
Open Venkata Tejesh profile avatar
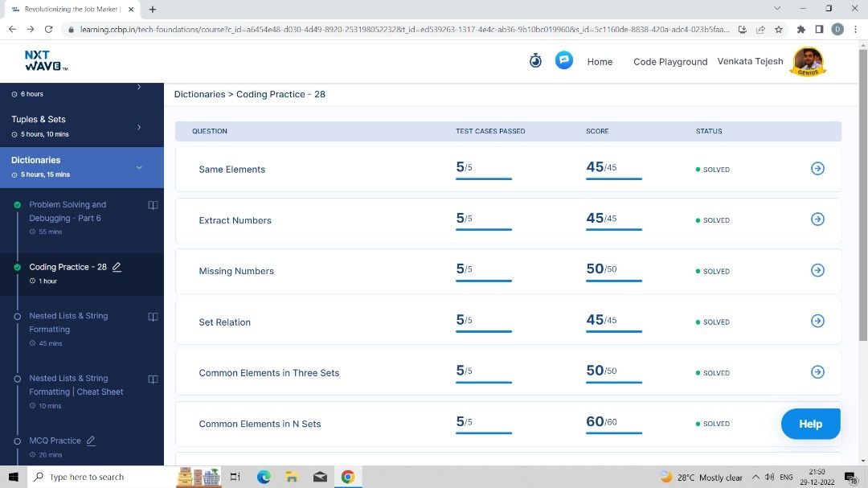point(809,61)
